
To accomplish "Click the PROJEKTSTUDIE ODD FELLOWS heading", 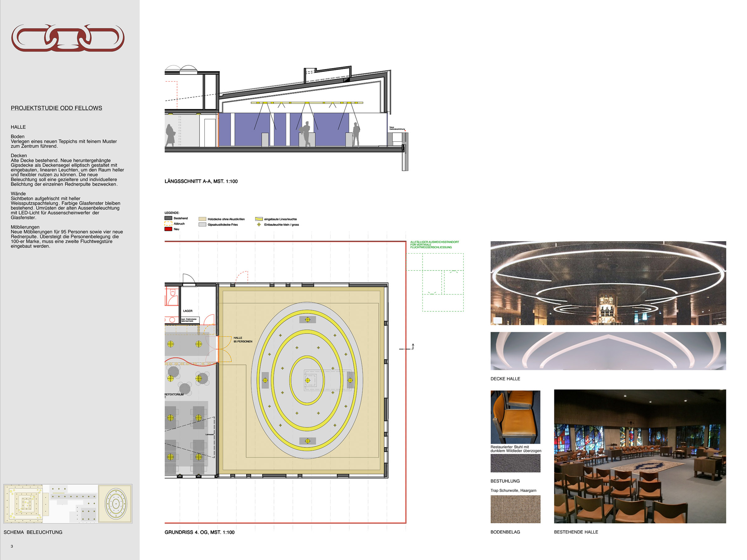I will (56, 108).
